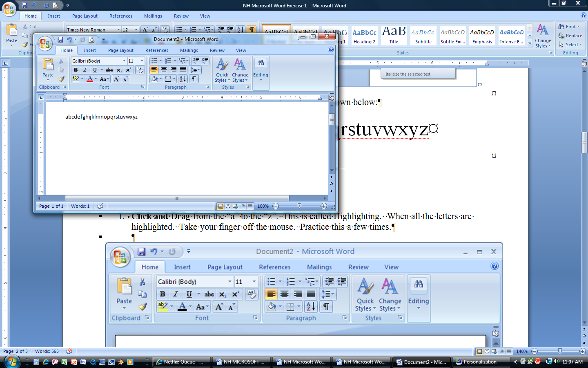Open Change Case Aa dropdown in Document2
588x368 pixels.
(x=105, y=79)
